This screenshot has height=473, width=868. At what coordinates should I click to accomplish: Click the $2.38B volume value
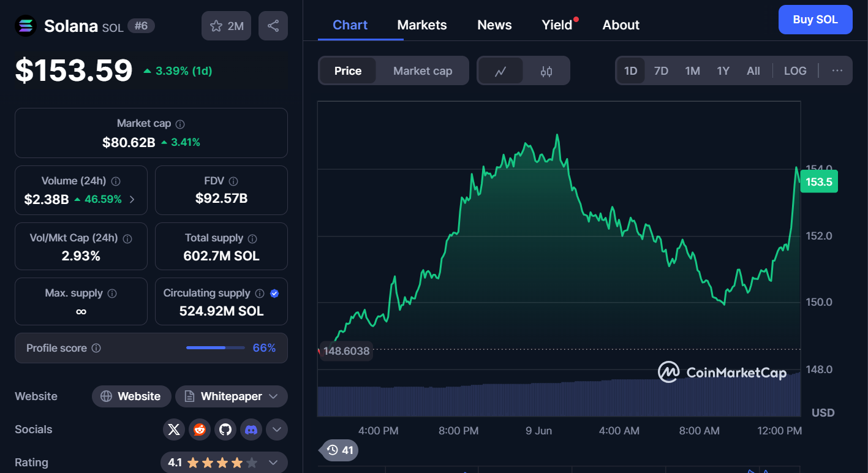pyautogui.click(x=47, y=199)
